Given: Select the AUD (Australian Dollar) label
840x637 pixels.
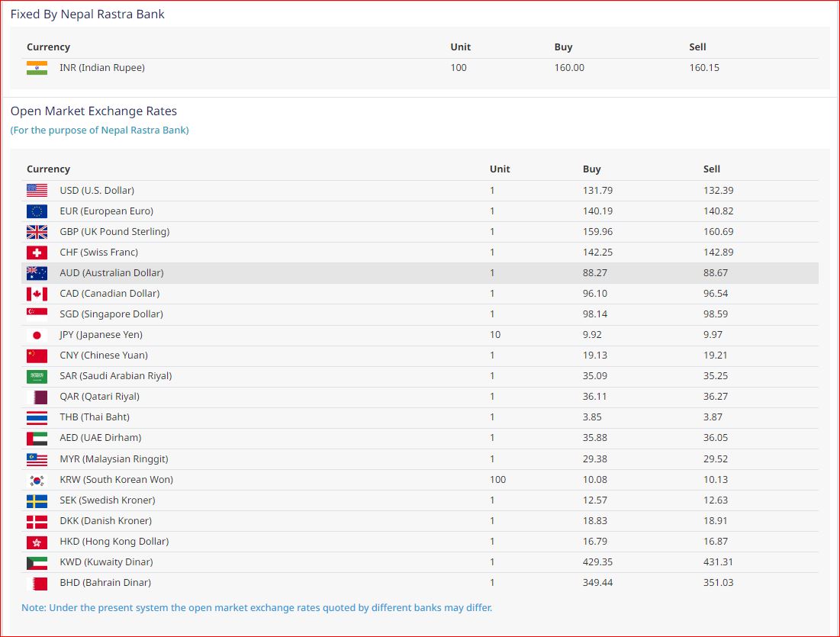Looking at the screenshot, I should point(111,273).
